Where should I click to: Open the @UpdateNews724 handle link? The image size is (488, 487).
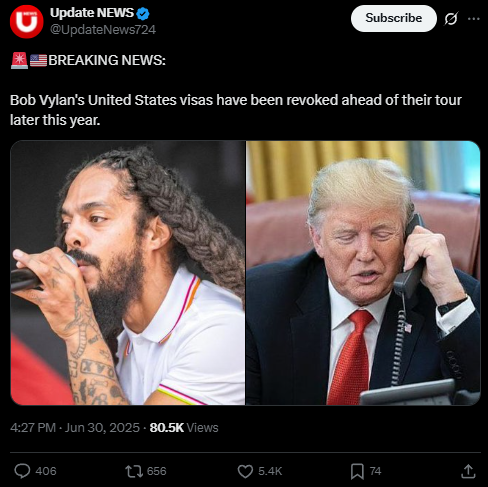click(x=103, y=30)
